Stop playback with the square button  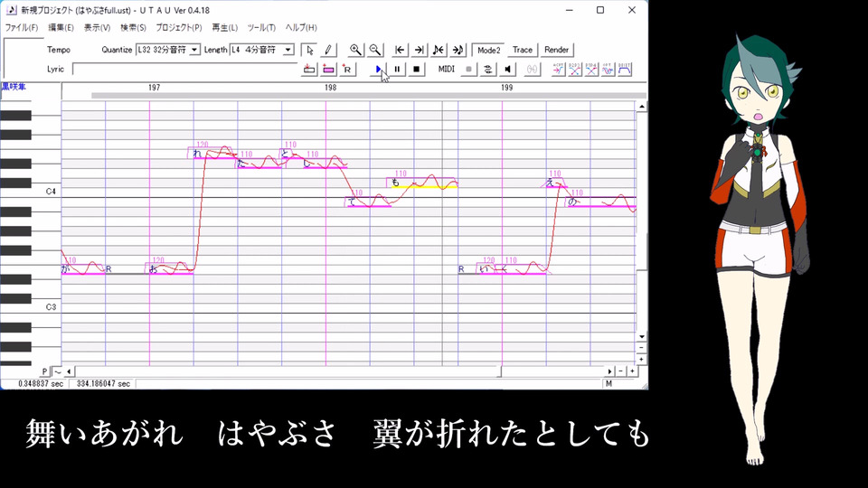(x=416, y=70)
